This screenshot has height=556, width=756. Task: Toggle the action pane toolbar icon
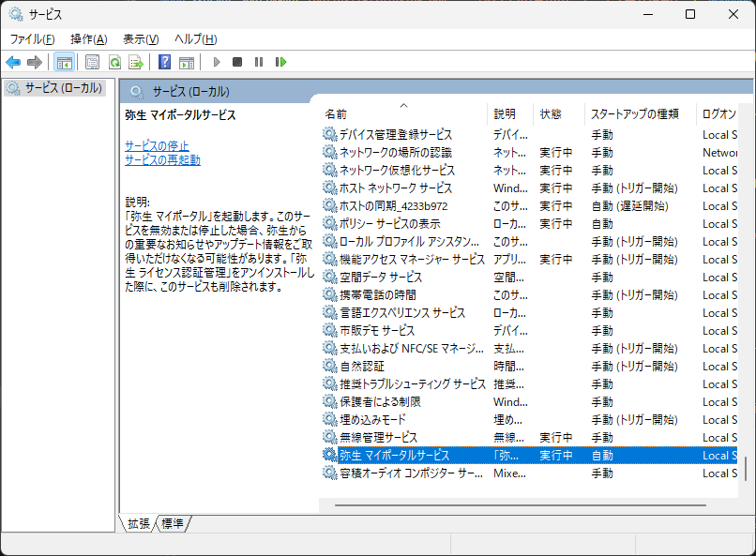pos(187,62)
